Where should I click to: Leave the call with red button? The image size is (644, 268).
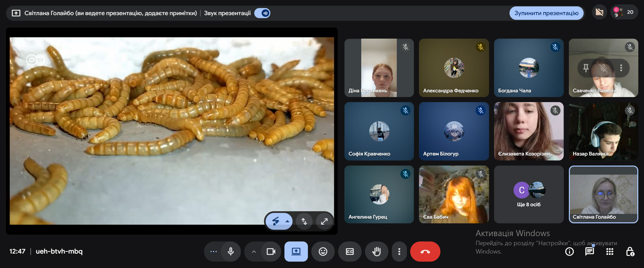(x=425, y=252)
